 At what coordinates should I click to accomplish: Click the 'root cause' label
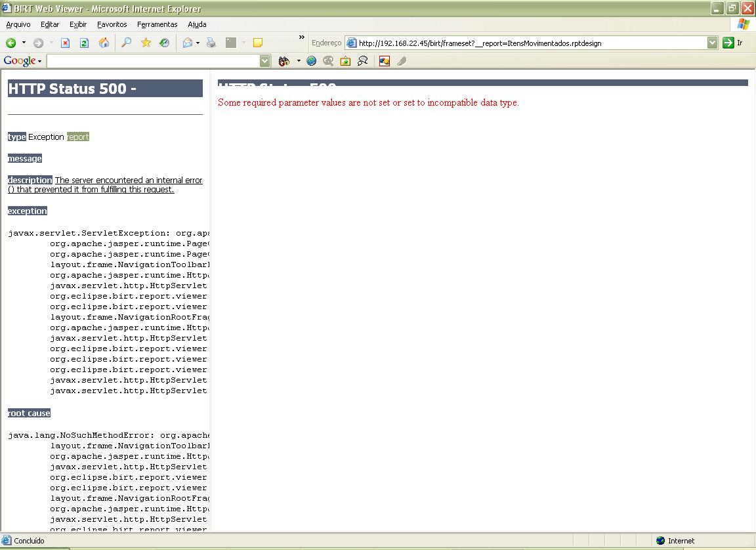point(29,413)
